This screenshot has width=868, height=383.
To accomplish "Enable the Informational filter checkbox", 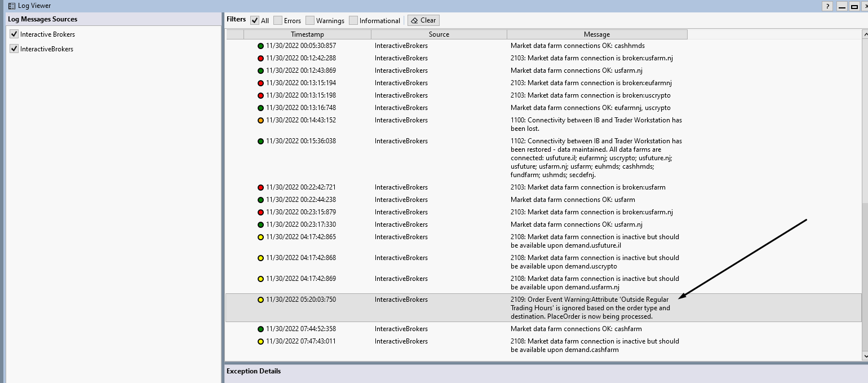I will point(353,20).
